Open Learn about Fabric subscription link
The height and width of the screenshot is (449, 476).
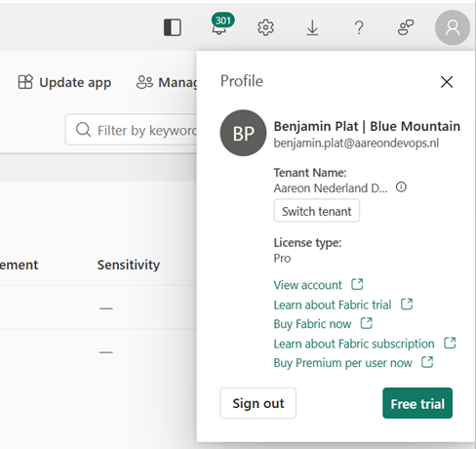click(354, 344)
